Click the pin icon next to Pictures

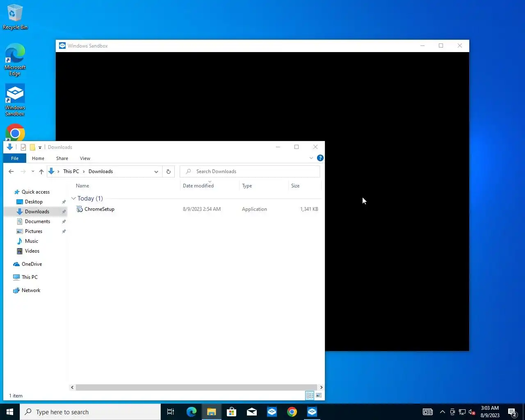[64, 231]
